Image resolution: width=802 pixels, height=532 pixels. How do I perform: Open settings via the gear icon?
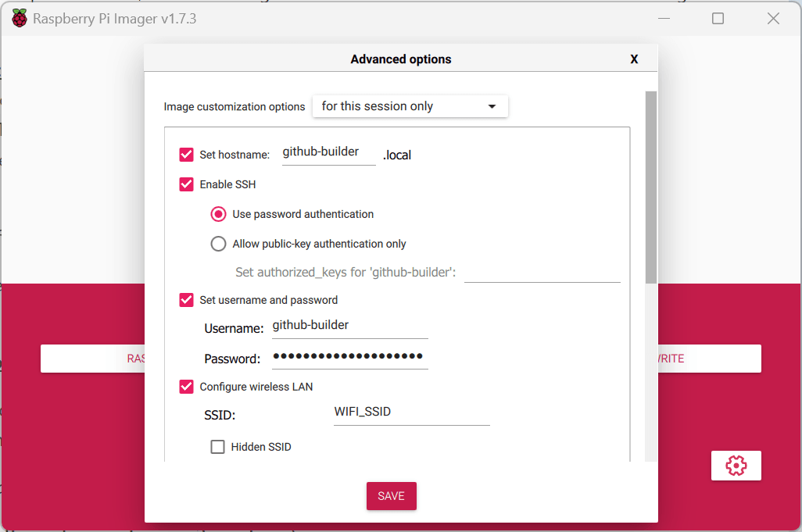coord(735,465)
